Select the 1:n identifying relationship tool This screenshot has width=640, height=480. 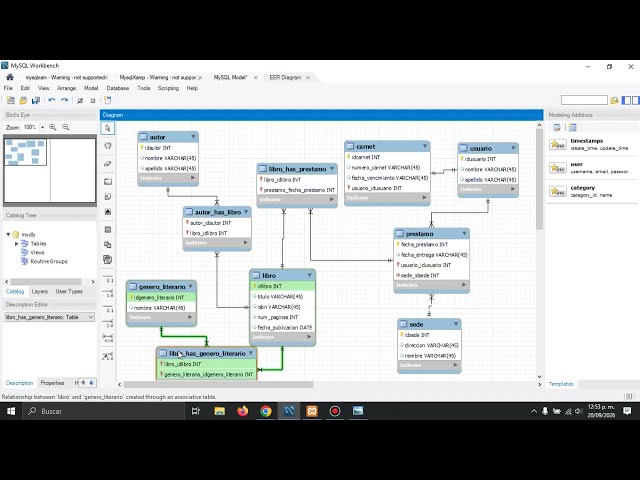pyautogui.click(x=108, y=323)
